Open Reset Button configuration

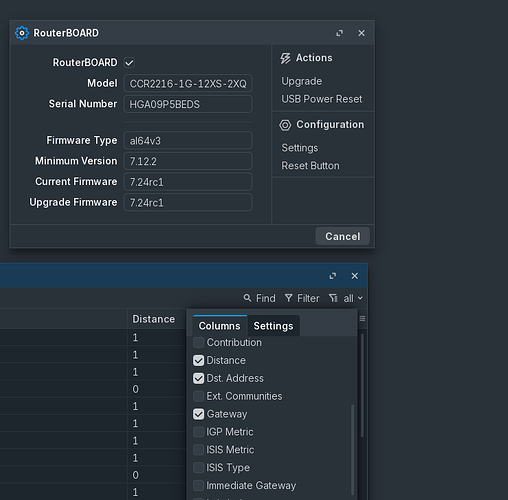310,166
